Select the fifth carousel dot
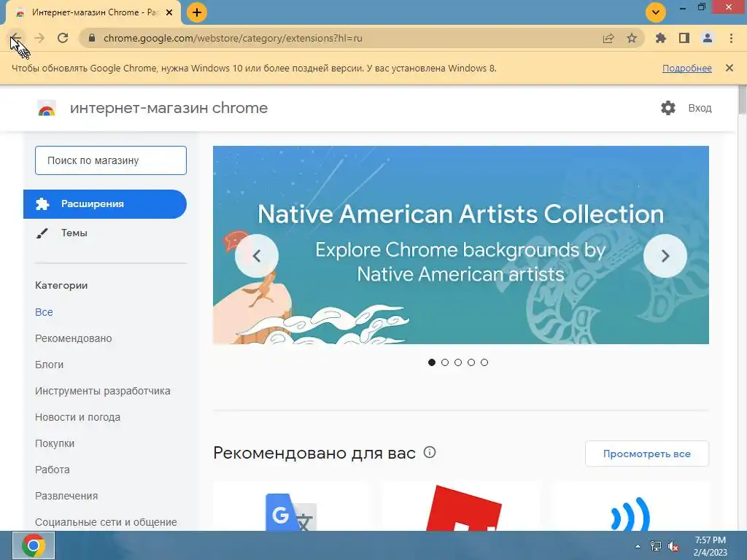 coord(484,362)
